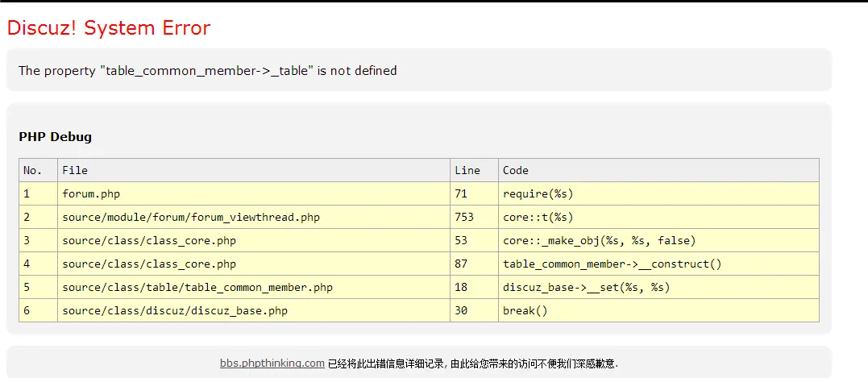868x378 pixels.
Task: Select the require(%s) code cell
Action: [658, 193]
